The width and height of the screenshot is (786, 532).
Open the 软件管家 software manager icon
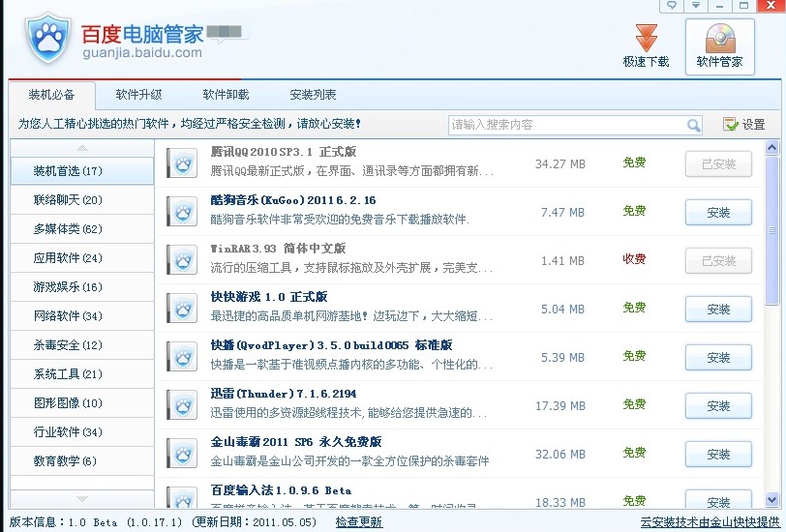click(719, 40)
